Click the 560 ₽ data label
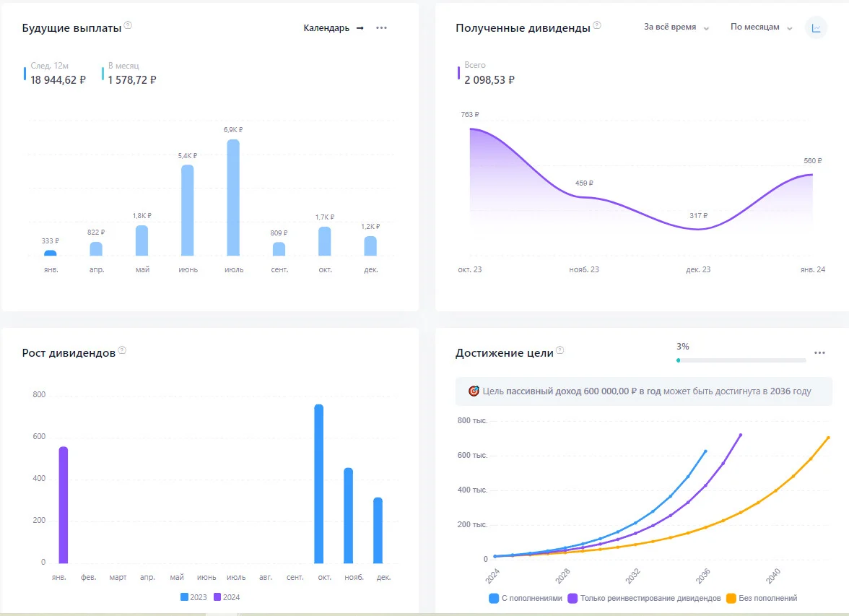849x616 pixels. 813,161
